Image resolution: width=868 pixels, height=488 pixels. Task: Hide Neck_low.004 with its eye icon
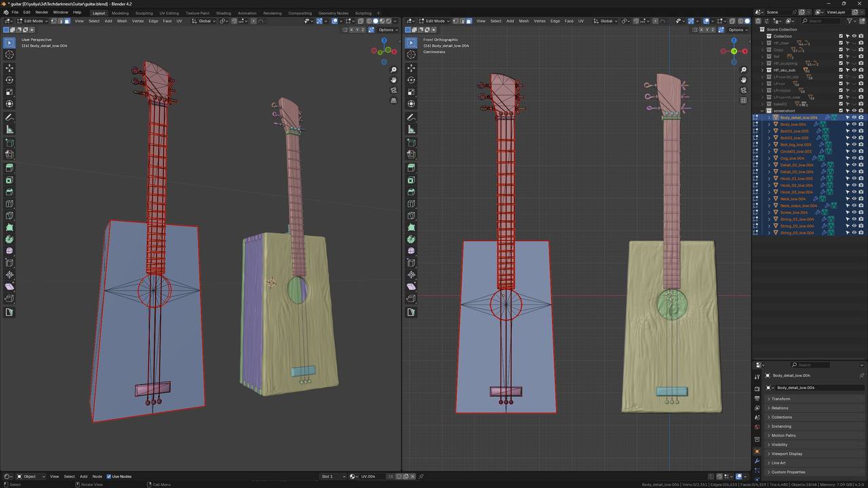click(854, 199)
